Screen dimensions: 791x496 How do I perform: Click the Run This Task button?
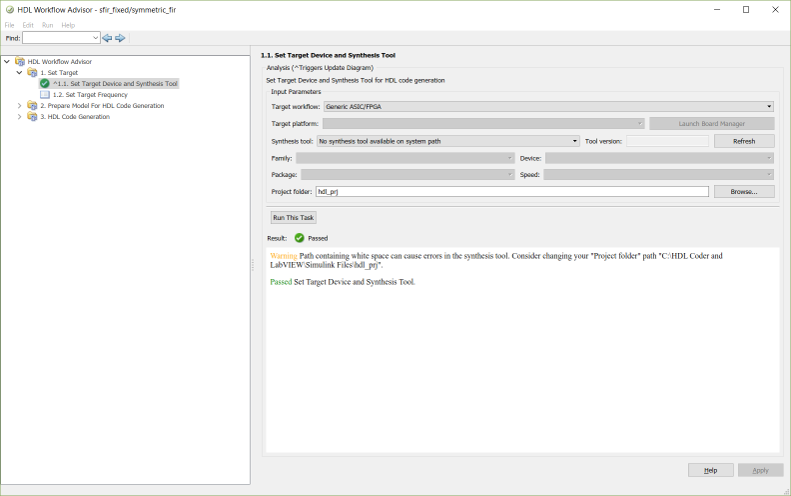click(x=294, y=217)
